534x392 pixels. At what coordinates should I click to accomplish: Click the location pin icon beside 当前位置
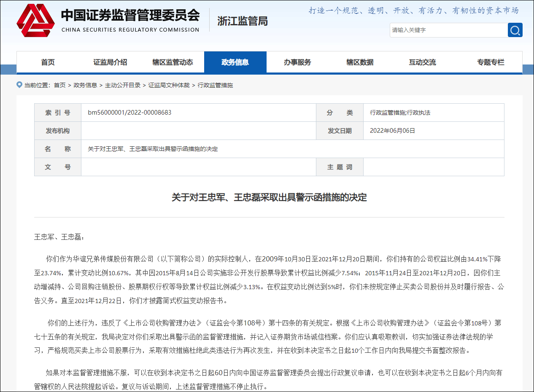(19, 85)
